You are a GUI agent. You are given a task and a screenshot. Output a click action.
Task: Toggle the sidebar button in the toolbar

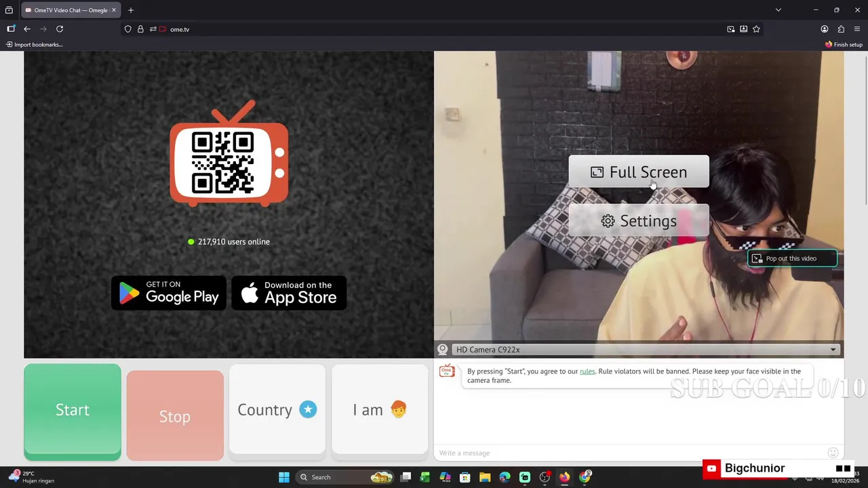pos(11,29)
